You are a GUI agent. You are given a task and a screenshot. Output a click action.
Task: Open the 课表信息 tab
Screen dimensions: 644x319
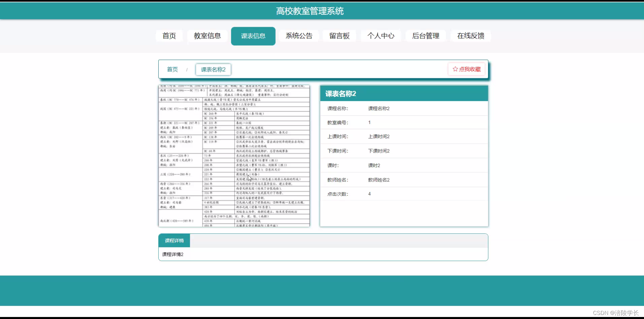(x=253, y=36)
